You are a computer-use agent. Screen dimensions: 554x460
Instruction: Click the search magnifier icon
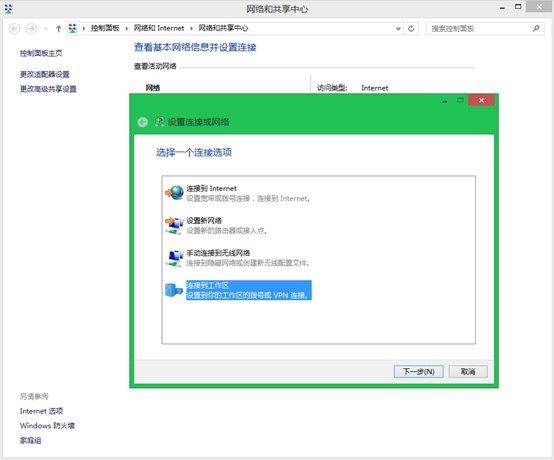(x=536, y=28)
